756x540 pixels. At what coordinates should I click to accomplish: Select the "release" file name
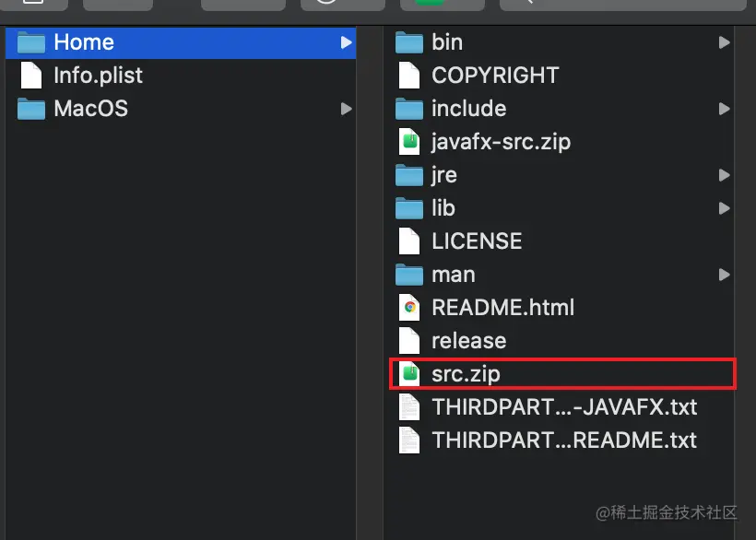tap(469, 341)
